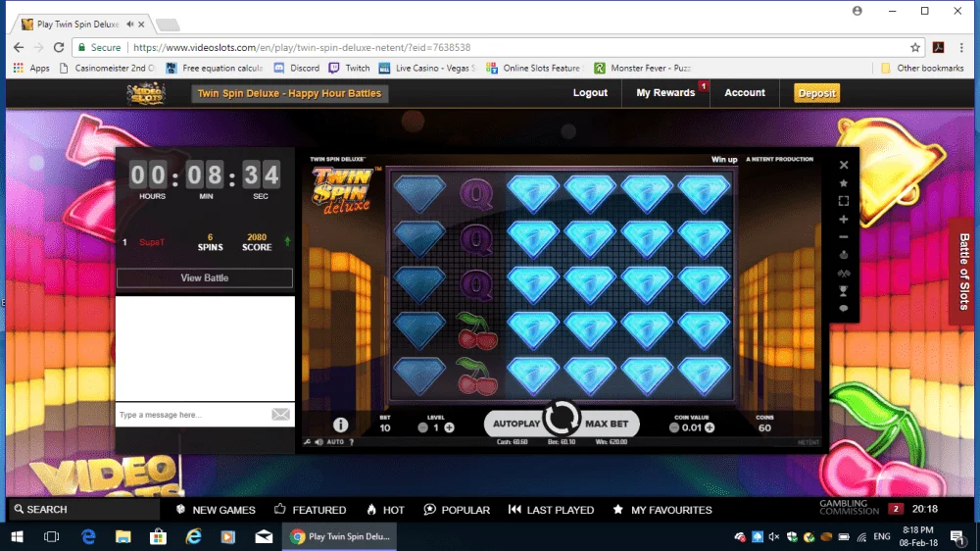Open the Chrome profile avatar icon
The width and height of the screenshot is (980, 551).
[857, 11]
